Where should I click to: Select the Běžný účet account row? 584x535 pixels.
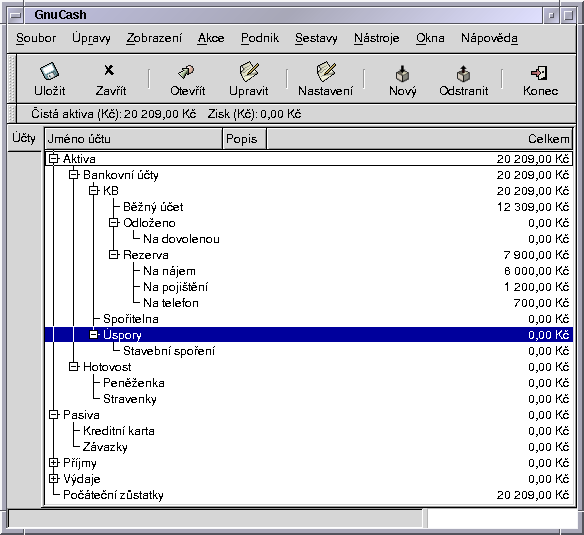[308, 206]
